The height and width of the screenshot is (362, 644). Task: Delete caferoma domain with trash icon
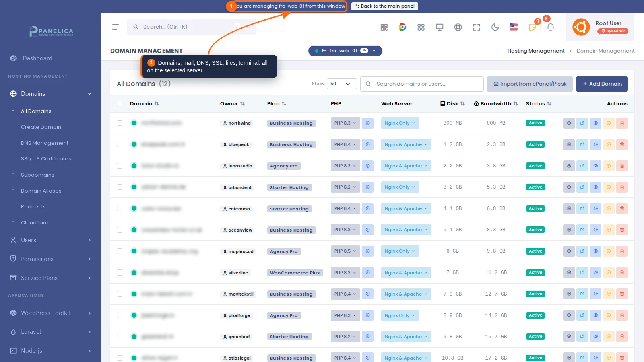click(x=622, y=208)
